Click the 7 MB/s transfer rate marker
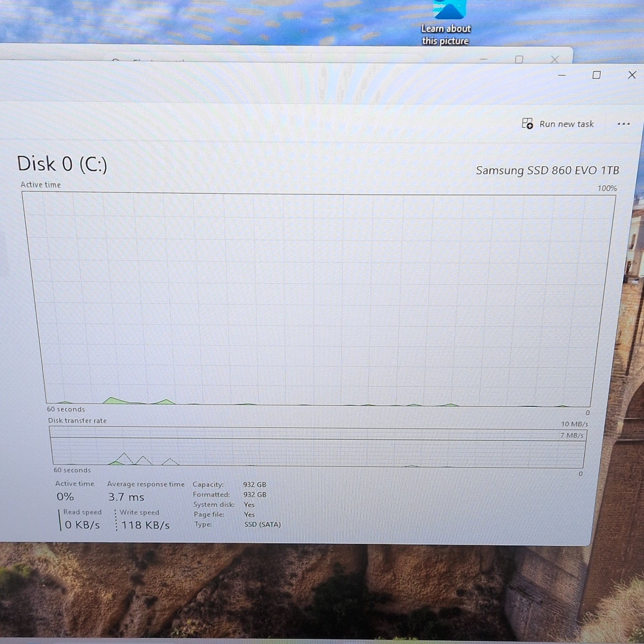Viewport: 644px width, 644px height. [x=572, y=435]
